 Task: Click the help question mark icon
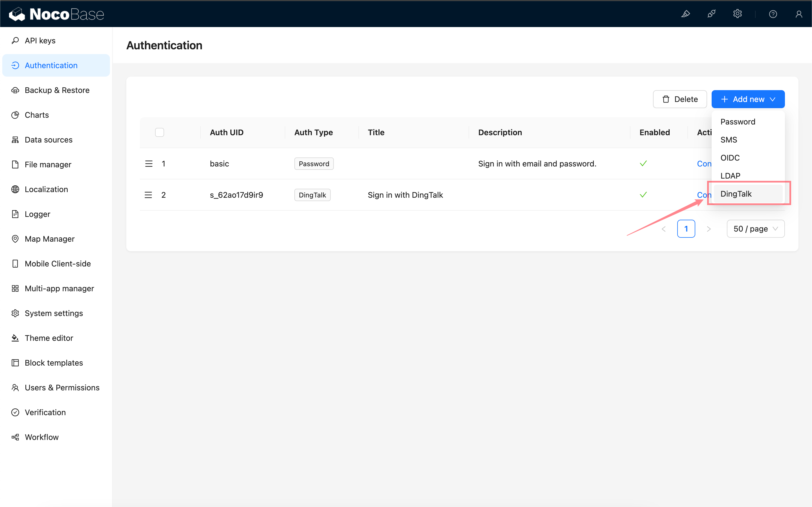(773, 14)
